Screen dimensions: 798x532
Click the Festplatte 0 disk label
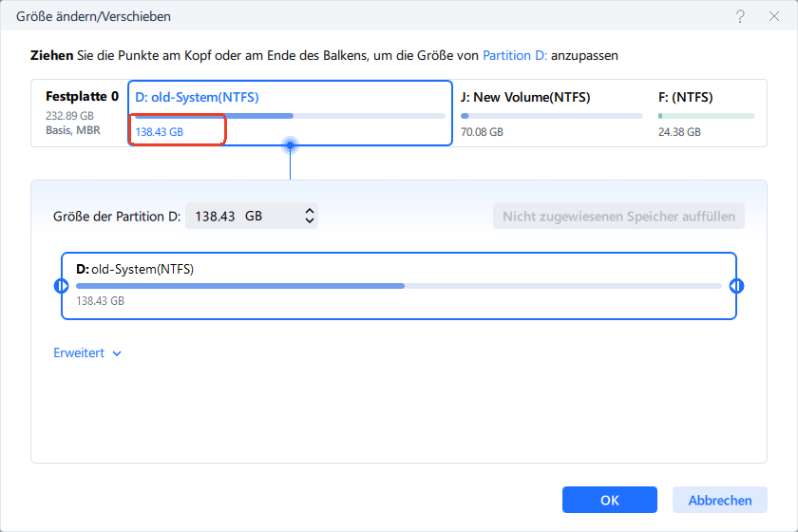point(82,97)
